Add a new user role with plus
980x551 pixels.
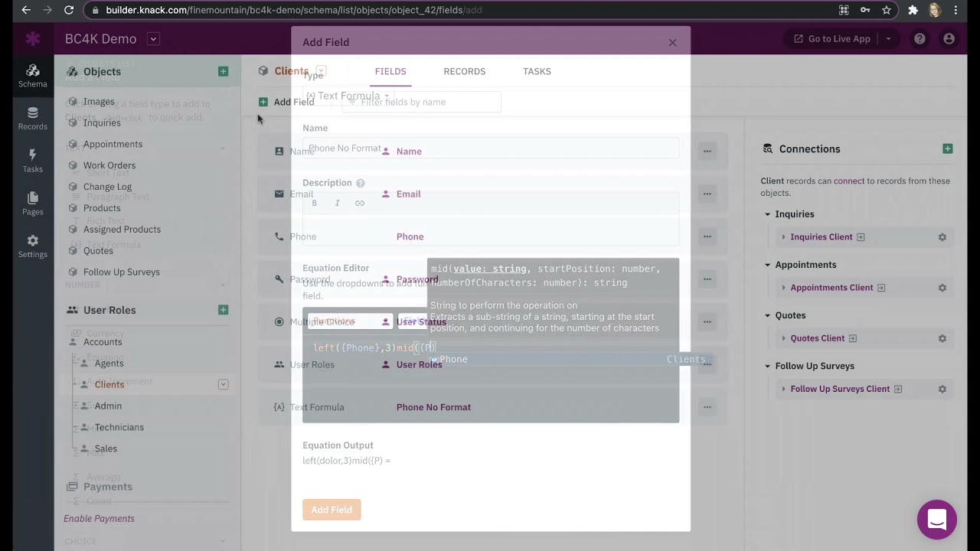click(223, 310)
